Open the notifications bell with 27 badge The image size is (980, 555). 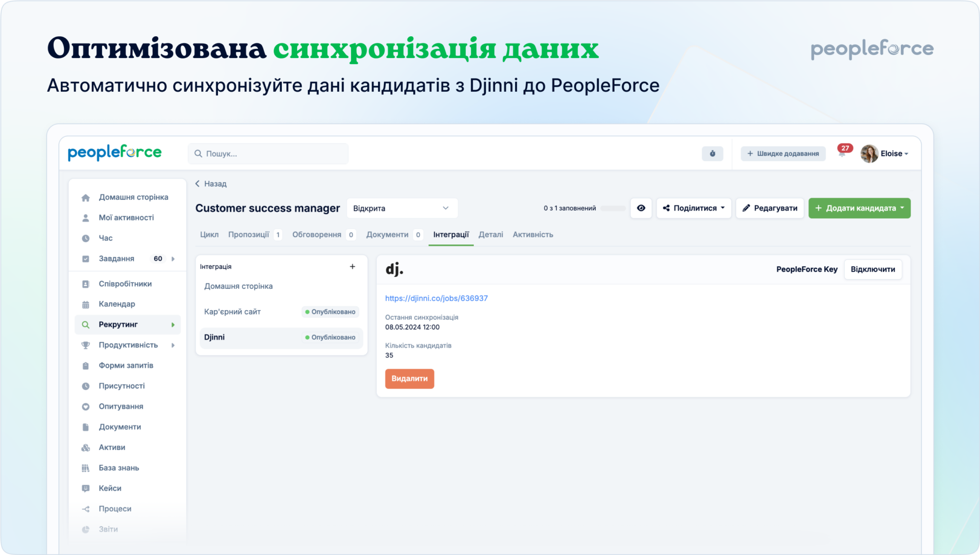pyautogui.click(x=842, y=153)
